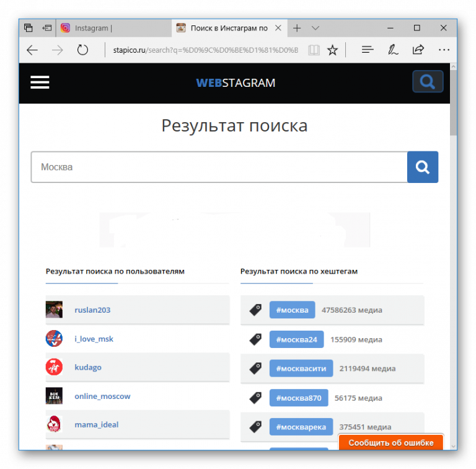Submit search with the blue magnifier button

(423, 167)
